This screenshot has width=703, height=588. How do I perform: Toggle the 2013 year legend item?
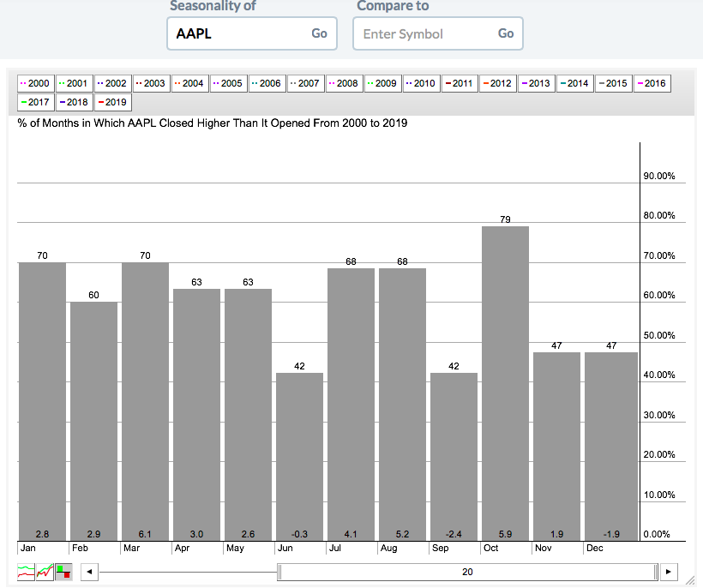(538, 83)
